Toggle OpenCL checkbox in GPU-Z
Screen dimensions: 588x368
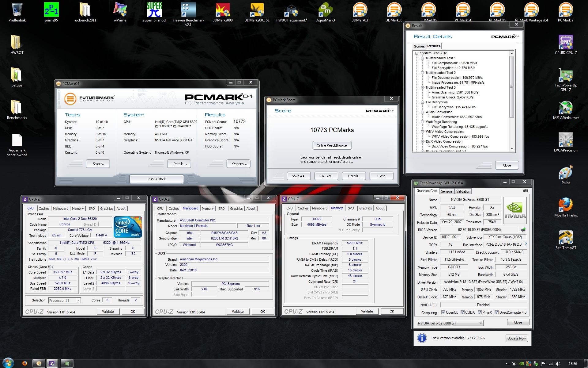click(443, 312)
